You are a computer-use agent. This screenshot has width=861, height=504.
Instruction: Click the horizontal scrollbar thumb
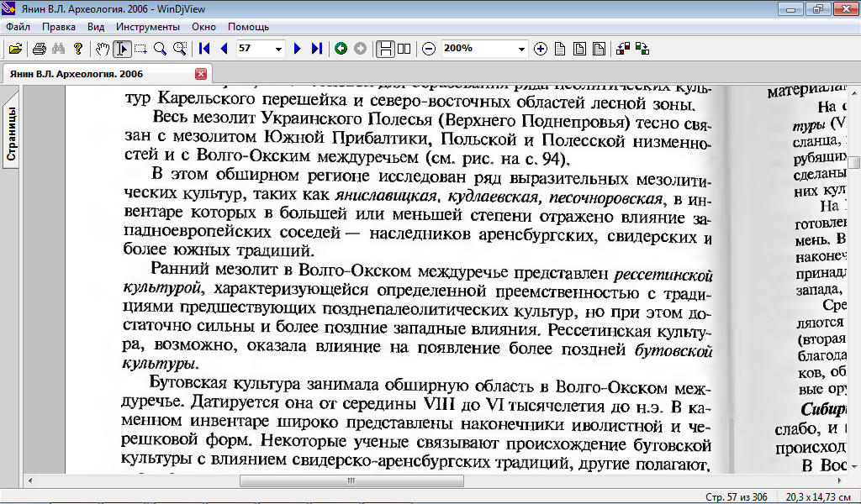351,481
